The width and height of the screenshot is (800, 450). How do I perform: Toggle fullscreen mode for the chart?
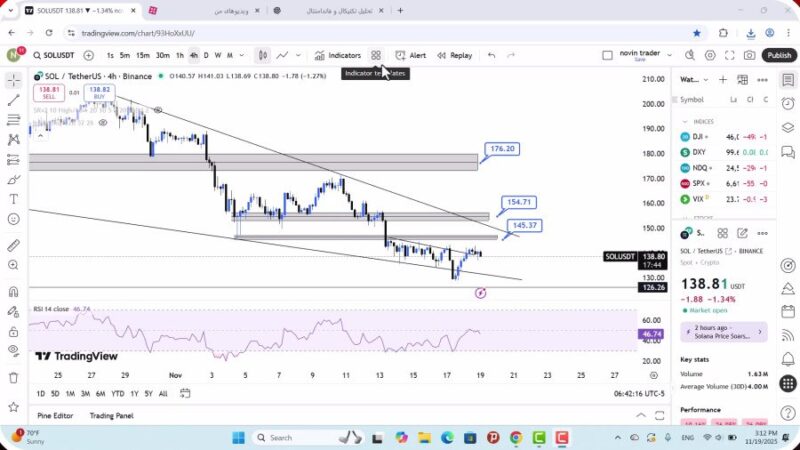click(731, 56)
